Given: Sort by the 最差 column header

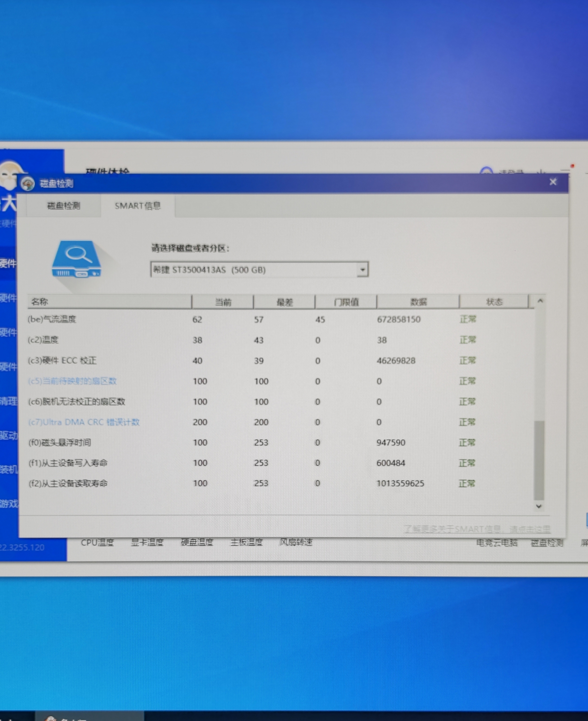Looking at the screenshot, I should click(284, 302).
